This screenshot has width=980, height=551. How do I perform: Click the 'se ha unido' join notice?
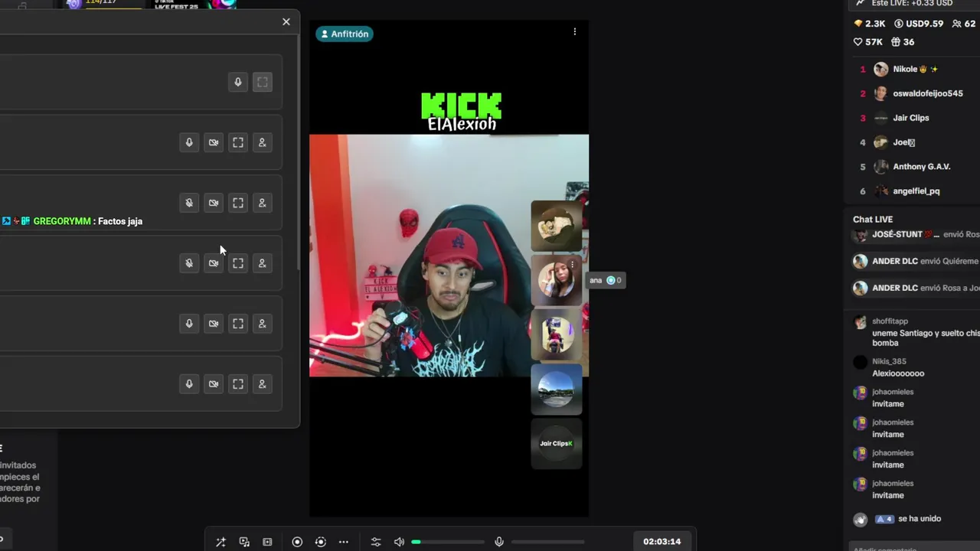[x=898, y=519]
